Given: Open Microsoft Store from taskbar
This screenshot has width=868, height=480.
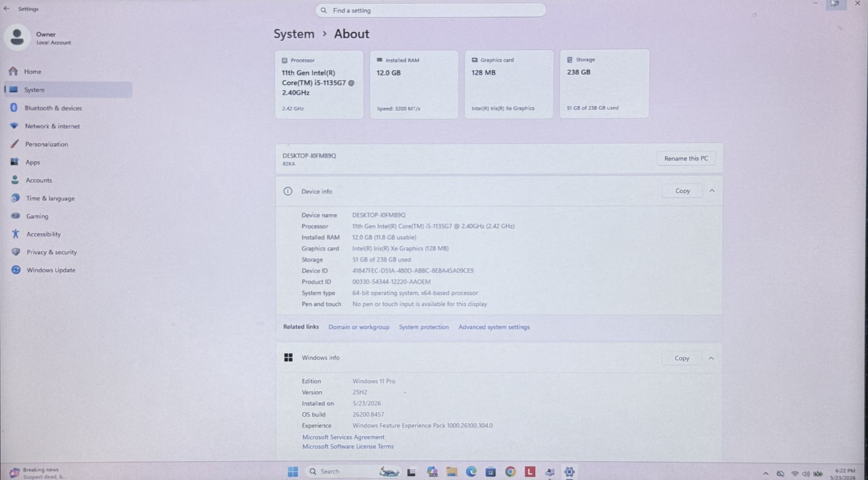Looking at the screenshot, I should (x=490, y=472).
